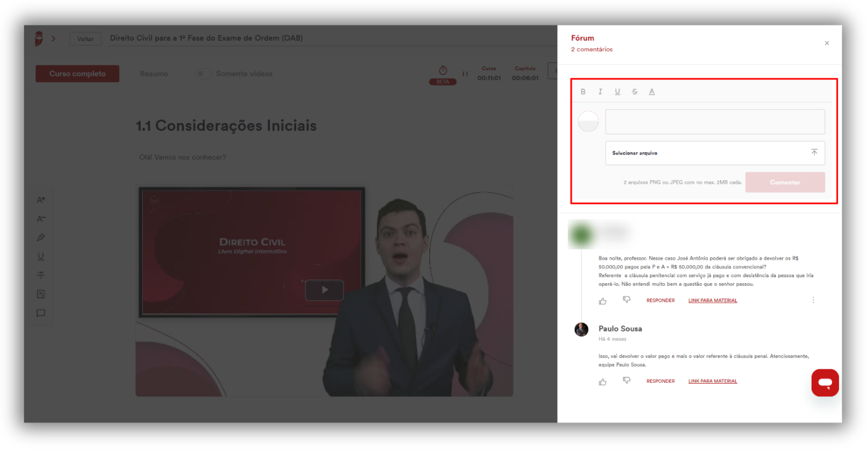
Task: Toggle Somente vídeos switch
Action: (x=203, y=73)
